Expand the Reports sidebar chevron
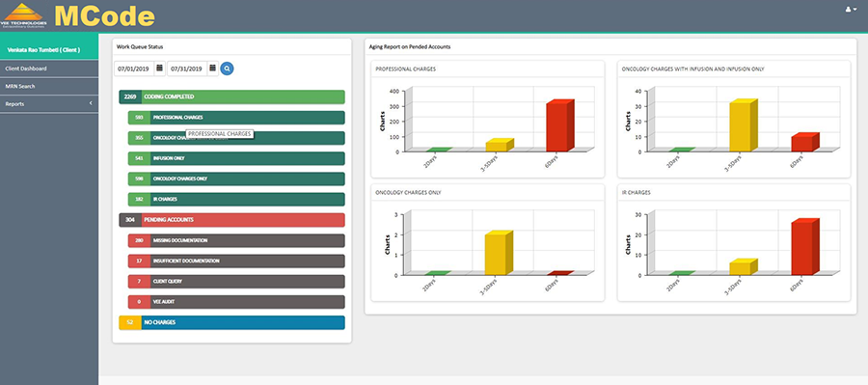 click(91, 103)
